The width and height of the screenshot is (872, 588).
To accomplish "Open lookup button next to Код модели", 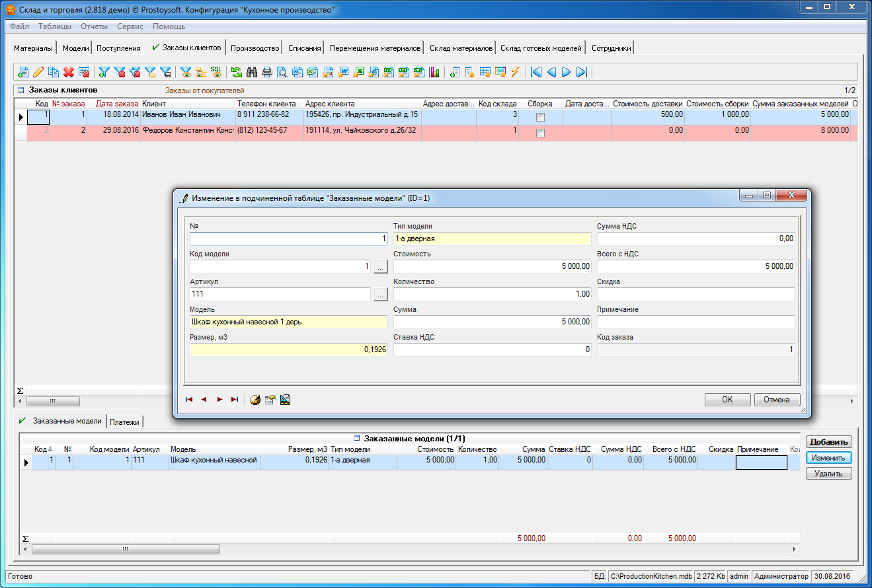I will point(380,267).
